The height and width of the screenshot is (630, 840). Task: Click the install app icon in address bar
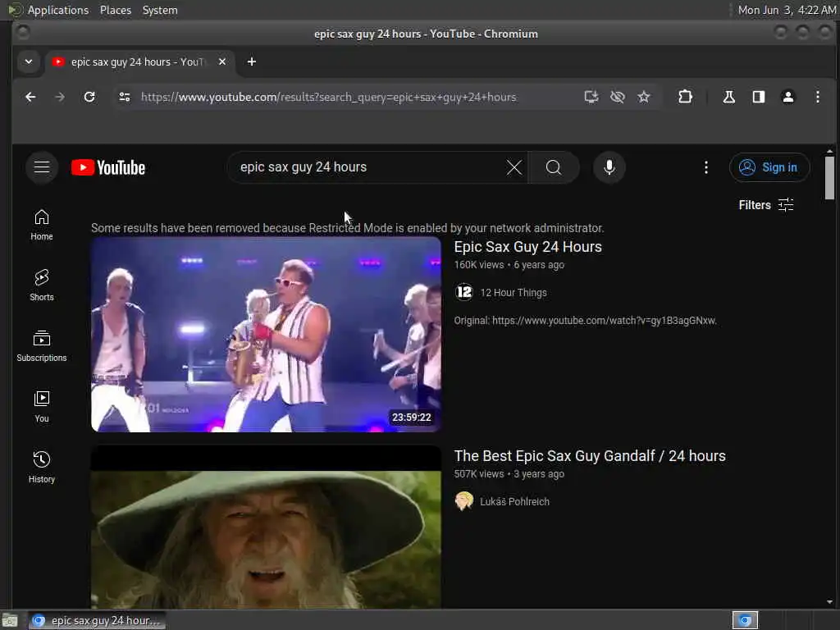591,97
